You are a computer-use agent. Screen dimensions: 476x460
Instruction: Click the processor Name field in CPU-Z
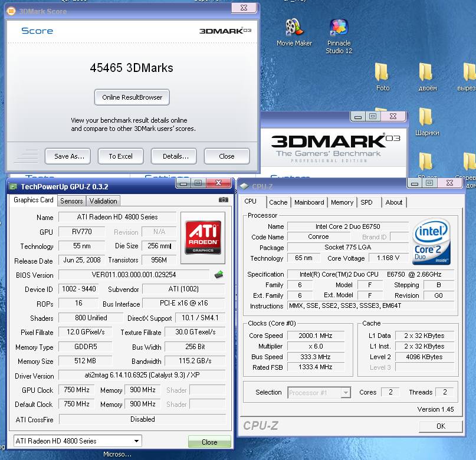point(348,226)
